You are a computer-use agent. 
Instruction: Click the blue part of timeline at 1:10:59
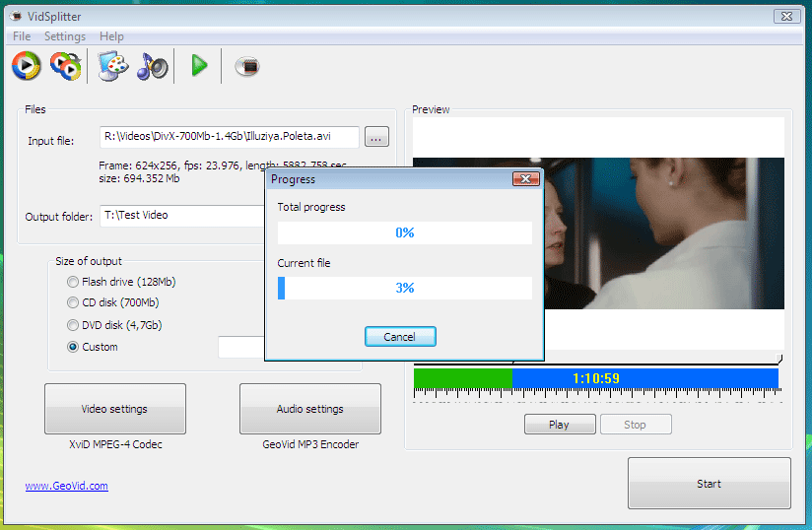coord(645,378)
